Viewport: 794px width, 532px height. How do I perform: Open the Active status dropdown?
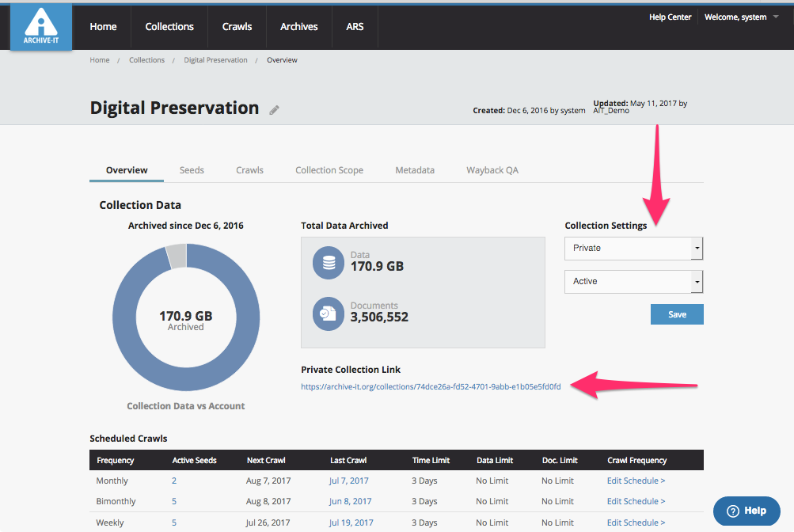click(x=633, y=281)
